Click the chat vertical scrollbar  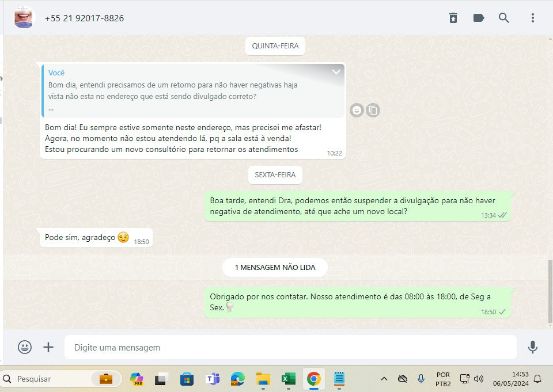(550, 291)
